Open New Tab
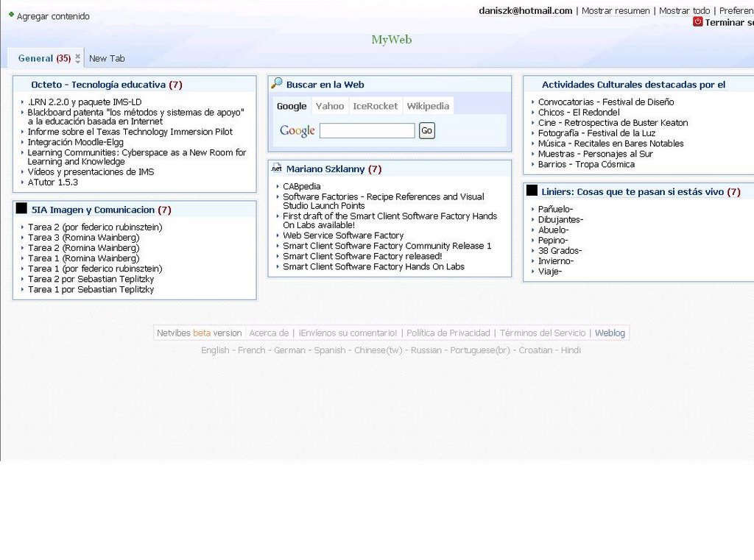Viewport: 754px width, 560px height. pyautogui.click(x=107, y=58)
